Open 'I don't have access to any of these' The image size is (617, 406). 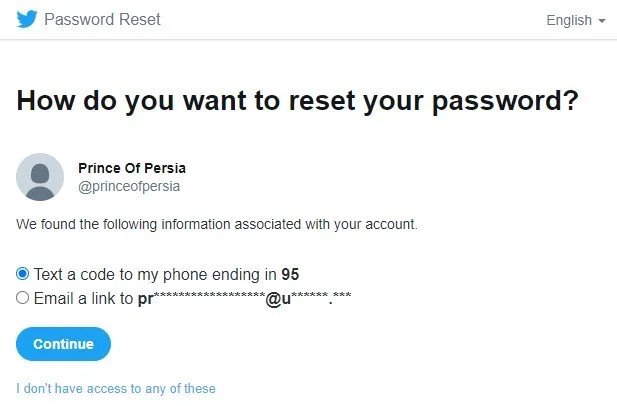point(116,389)
